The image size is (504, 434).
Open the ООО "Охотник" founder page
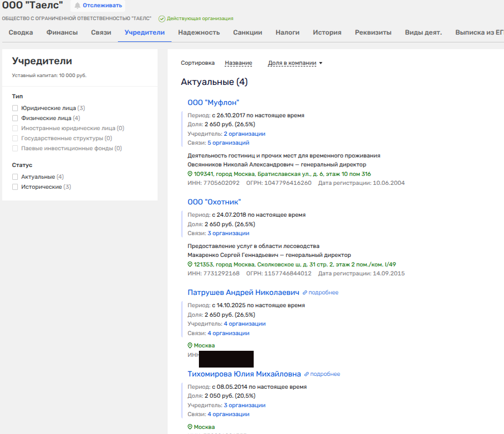(215, 202)
